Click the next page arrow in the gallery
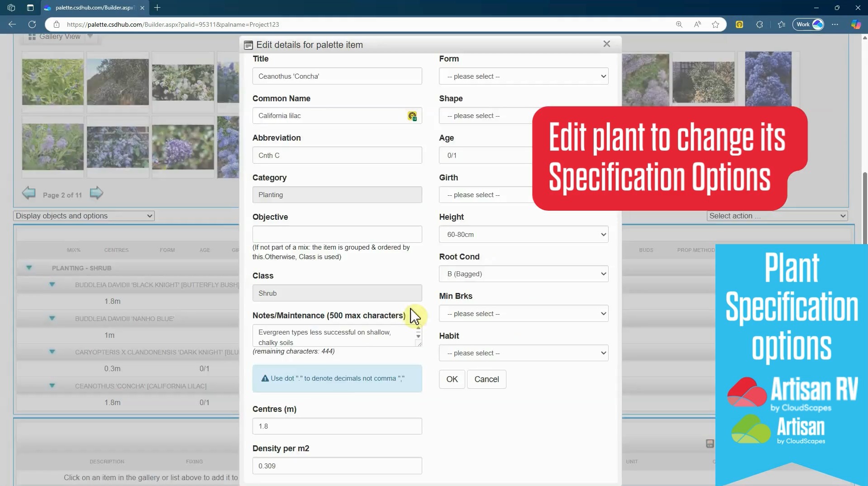The image size is (868, 486). (x=96, y=193)
